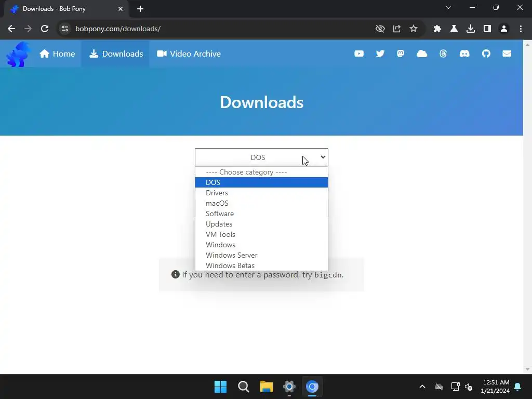Open the Downloads nav link
Screen dimensions: 532x399
116,54
